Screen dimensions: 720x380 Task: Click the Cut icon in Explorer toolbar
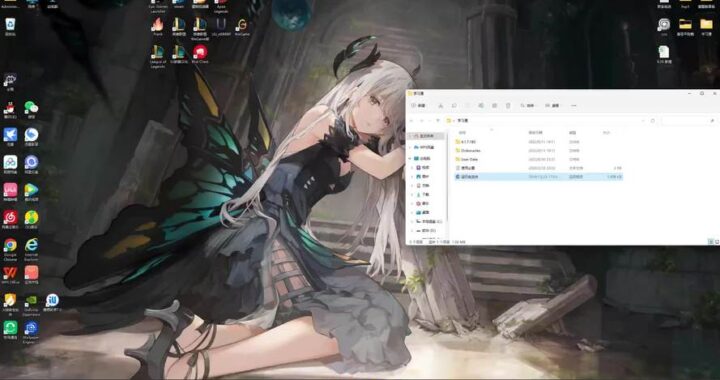[441, 106]
